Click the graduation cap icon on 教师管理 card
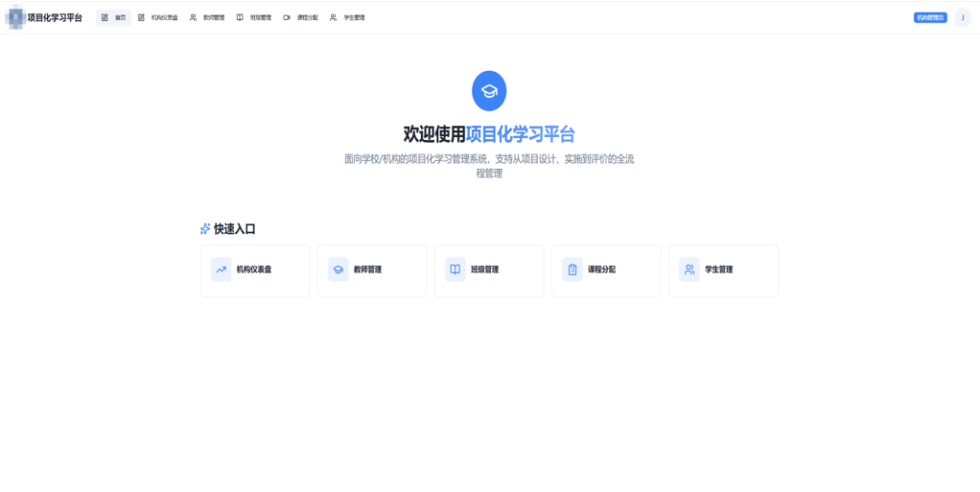This screenshot has width=980, height=492. [x=338, y=270]
